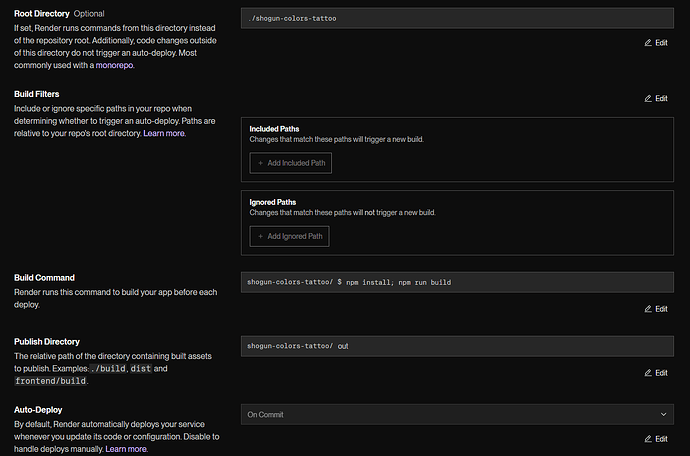690x456 pixels.
Task: Open the Auto-Deploy On Commit dropdown
Action: 457,415
